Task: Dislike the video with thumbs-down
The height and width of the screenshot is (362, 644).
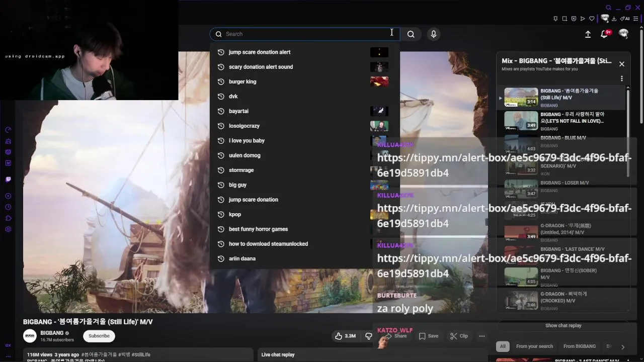Action: pos(368,336)
